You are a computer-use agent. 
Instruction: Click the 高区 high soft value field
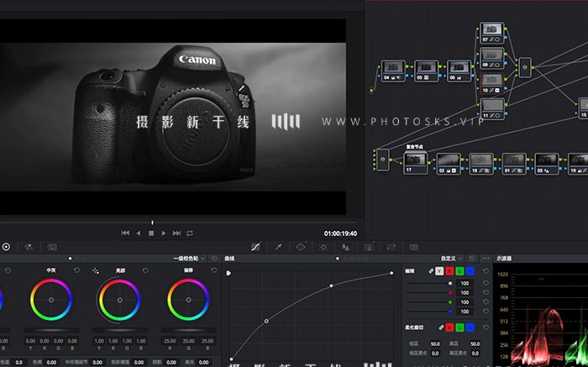(475, 343)
